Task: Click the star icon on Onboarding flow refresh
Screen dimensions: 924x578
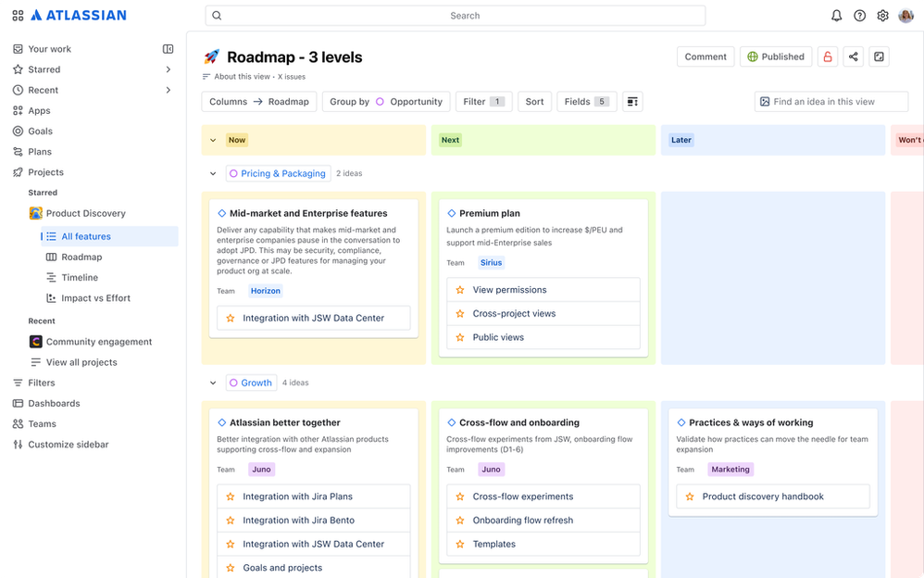Action: coord(459,521)
